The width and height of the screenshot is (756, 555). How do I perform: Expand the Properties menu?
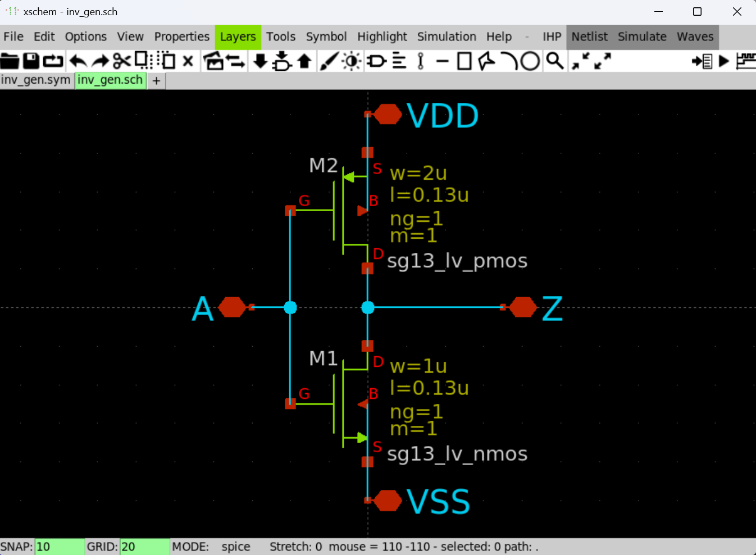pyautogui.click(x=181, y=37)
